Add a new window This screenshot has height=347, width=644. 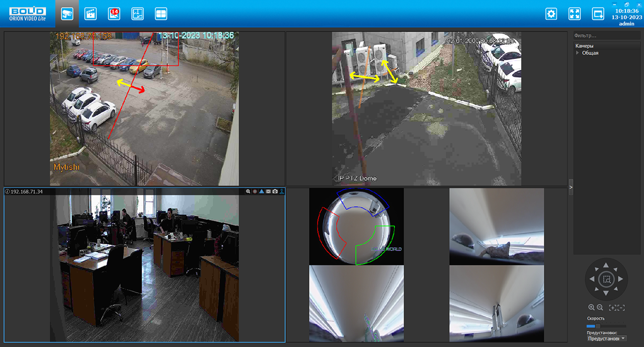point(598,14)
